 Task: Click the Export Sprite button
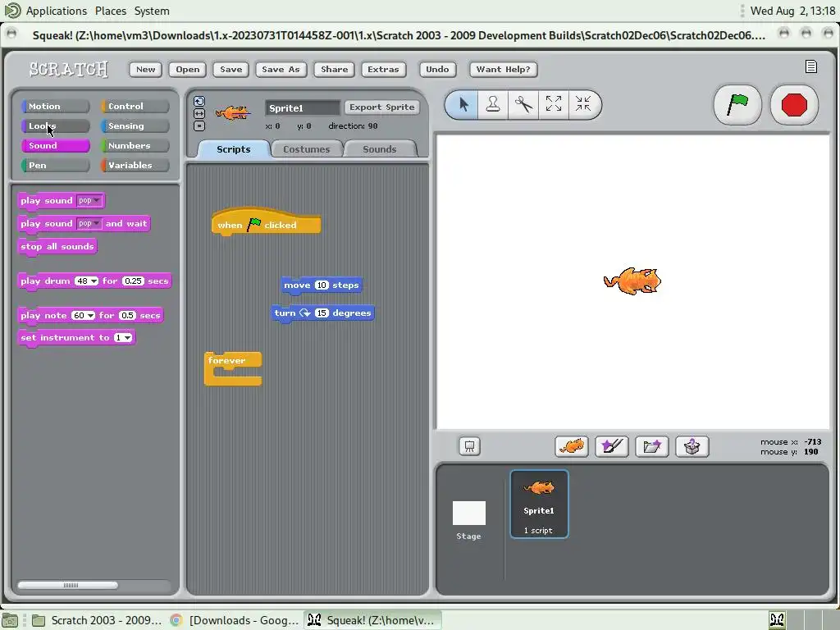click(x=382, y=107)
